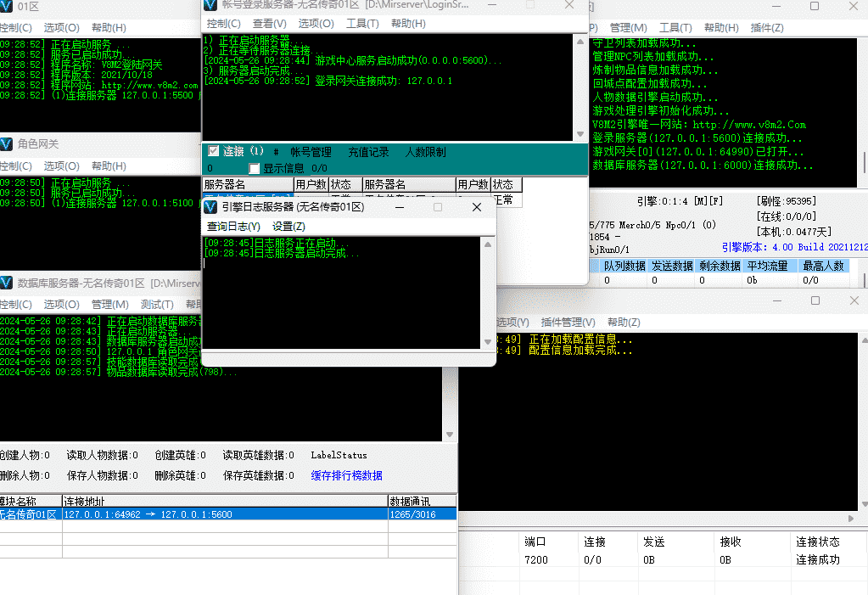Minimize the 引擎日志服务器 window
868x595 pixels.
pyautogui.click(x=400, y=207)
